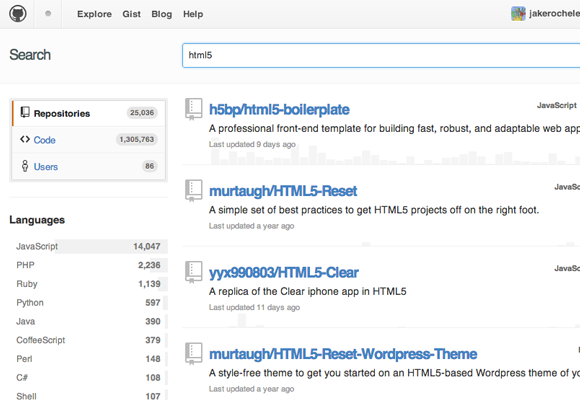Open the jakerochele user avatar
Viewport: 580px width, 400px height.
518,14
